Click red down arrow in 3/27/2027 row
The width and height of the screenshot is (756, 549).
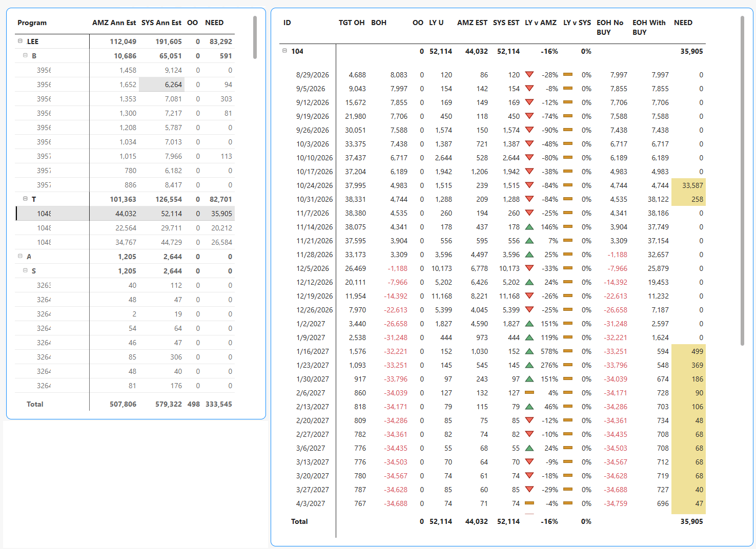tap(529, 490)
